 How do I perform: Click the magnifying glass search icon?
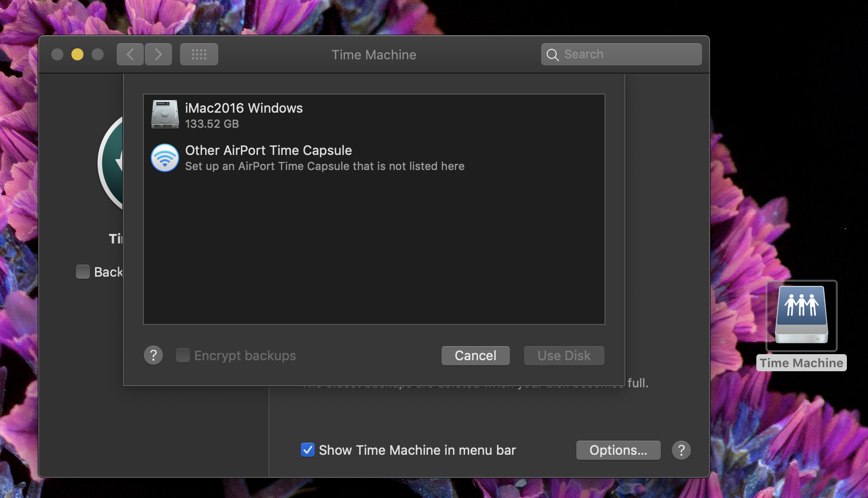point(553,55)
